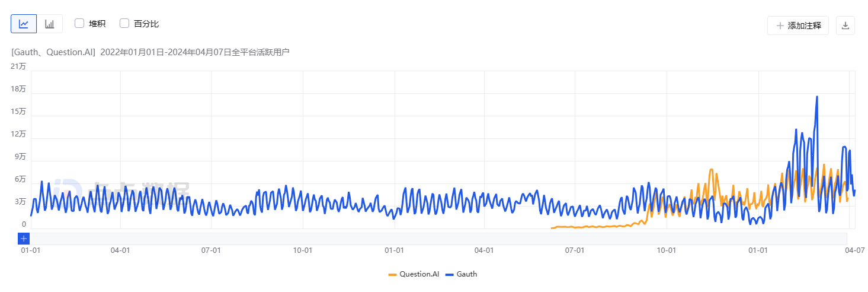The height and width of the screenshot is (292, 868).
Task: Click the chart title with date range
Action: (x=150, y=52)
